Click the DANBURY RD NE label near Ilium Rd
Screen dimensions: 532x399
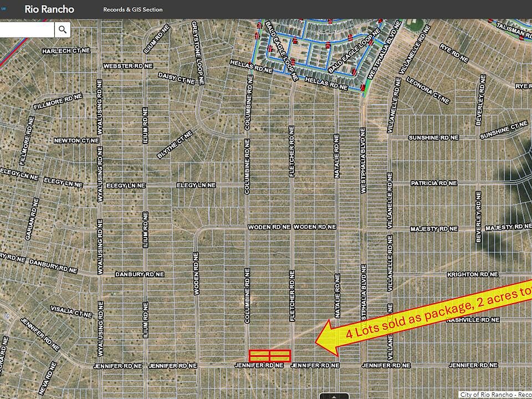[140, 274]
